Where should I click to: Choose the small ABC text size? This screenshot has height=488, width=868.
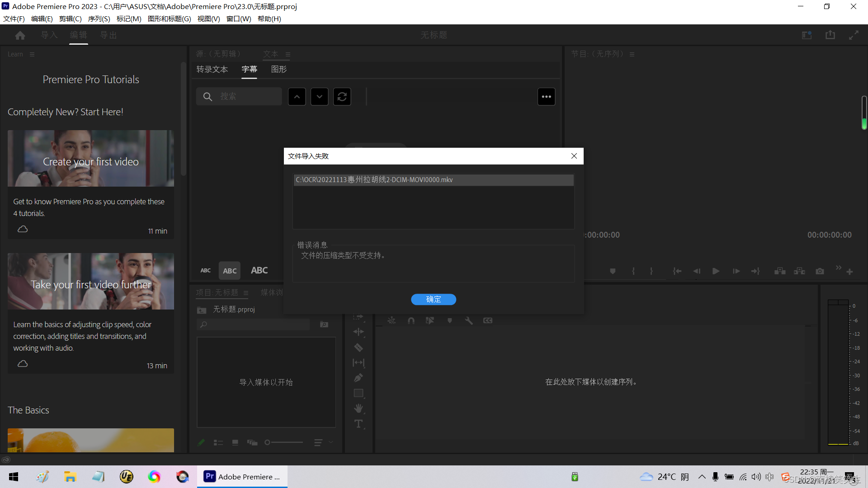click(x=206, y=270)
